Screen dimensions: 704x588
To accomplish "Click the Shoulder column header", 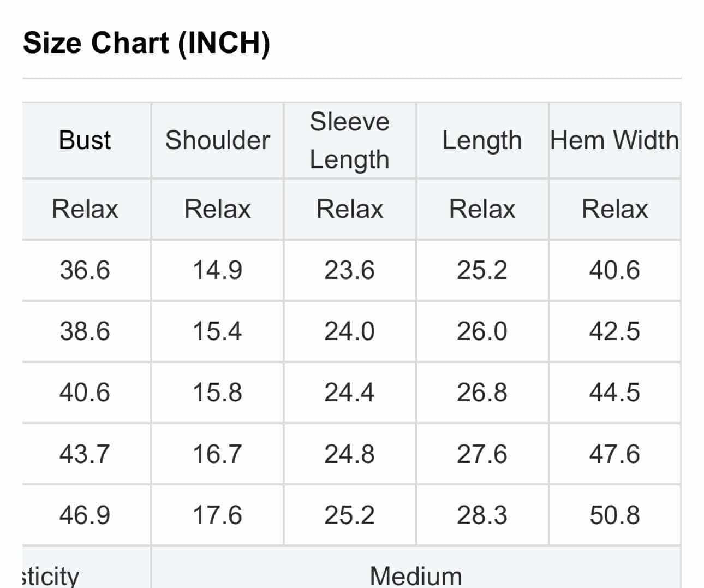I will tap(217, 140).
